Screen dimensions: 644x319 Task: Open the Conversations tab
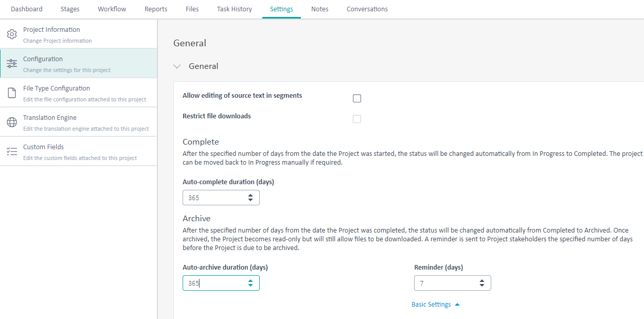coord(367,9)
